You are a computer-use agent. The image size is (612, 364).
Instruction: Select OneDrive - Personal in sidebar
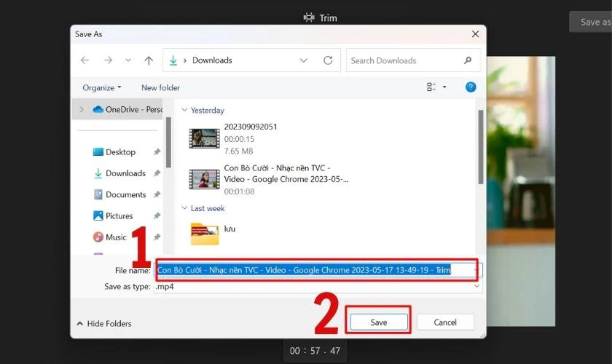tap(127, 109)
